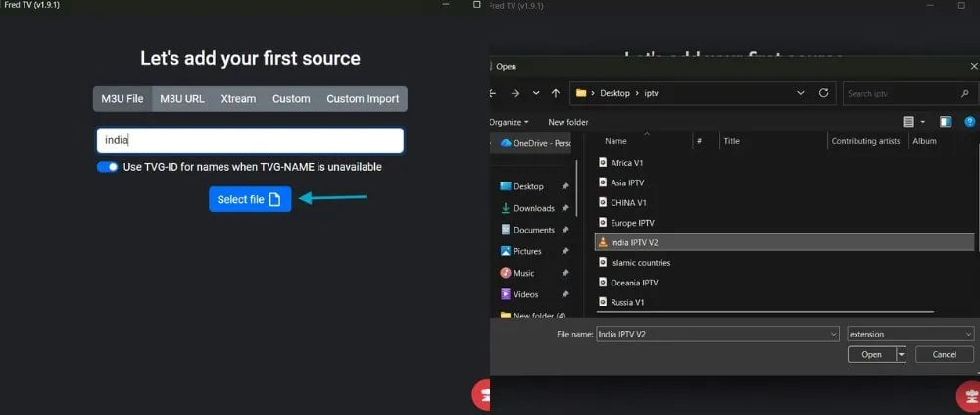
Task: Go forward in Open dialog navigation
Action: point(515,93)
